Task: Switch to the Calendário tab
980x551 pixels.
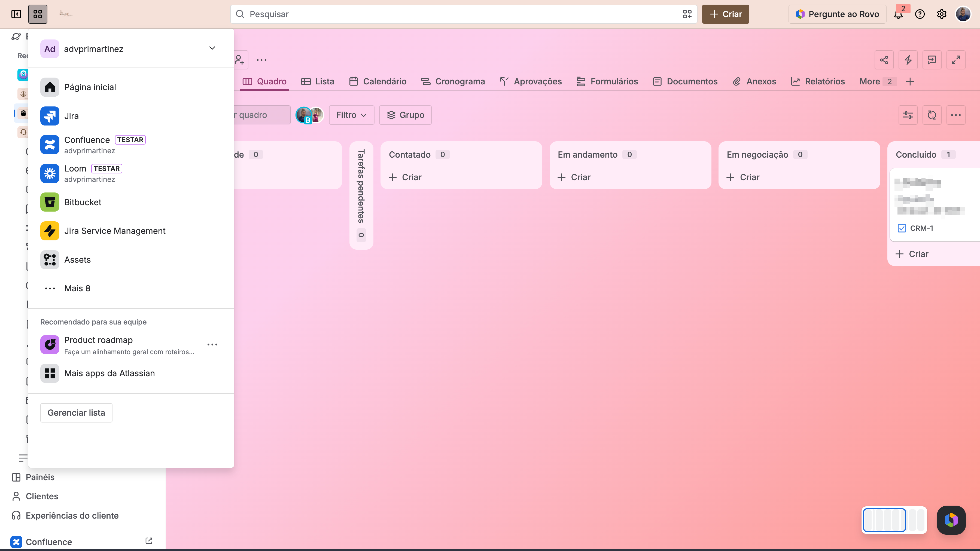Action: point(378,81)
